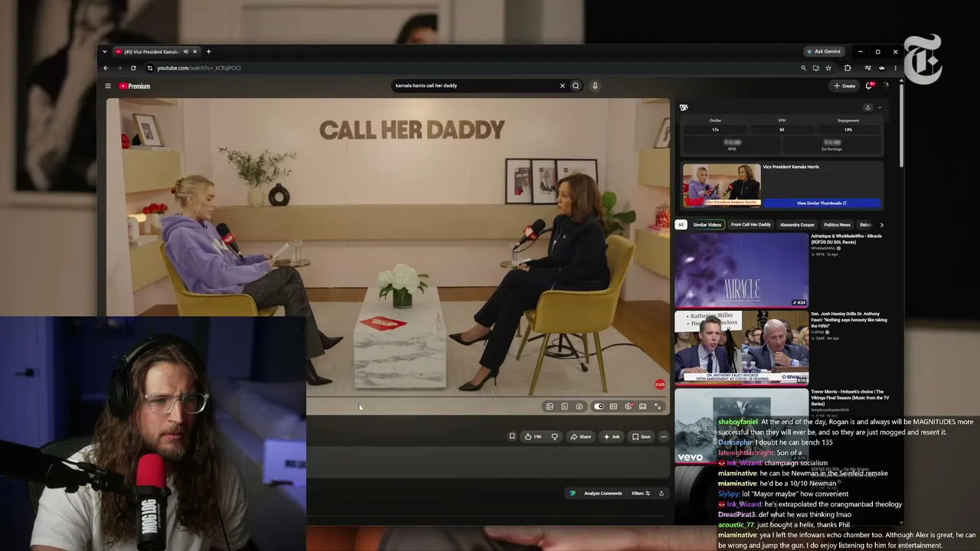Viewport: 980px width, 551px height.
Task: Mute the Vice President Kamala tab audio
Action: [185, 51]
